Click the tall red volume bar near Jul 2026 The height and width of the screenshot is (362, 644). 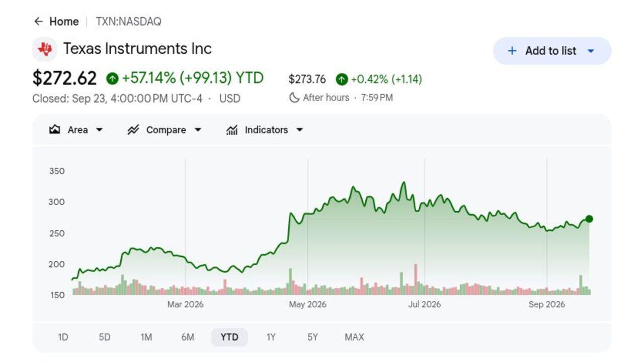pos(416,279)
